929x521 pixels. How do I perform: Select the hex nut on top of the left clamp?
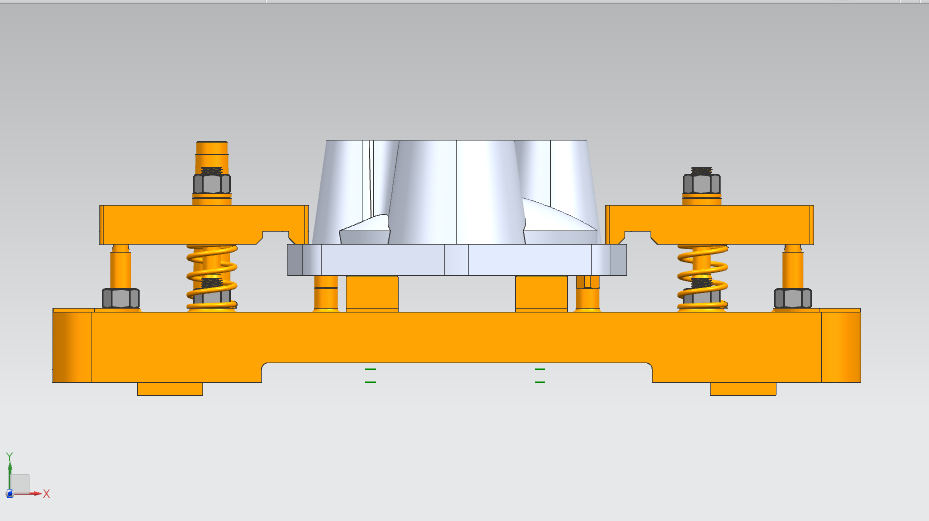(212, 183)
